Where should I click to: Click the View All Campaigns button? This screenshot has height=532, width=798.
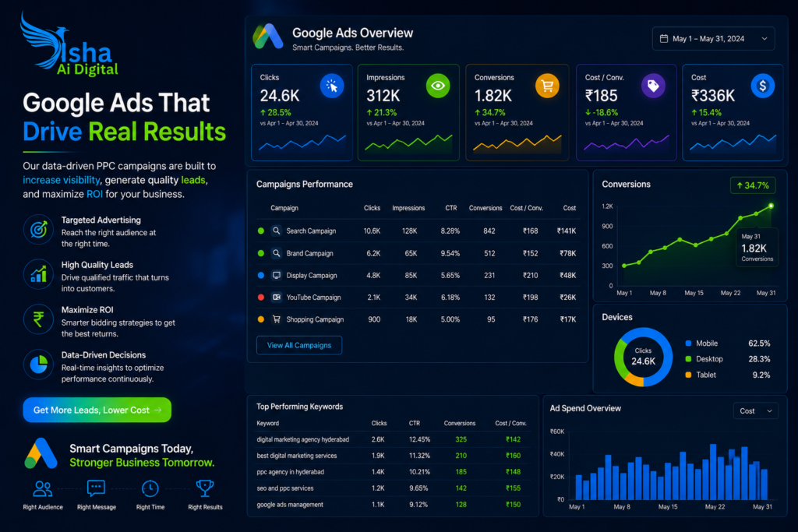click(x=299, y=345)
